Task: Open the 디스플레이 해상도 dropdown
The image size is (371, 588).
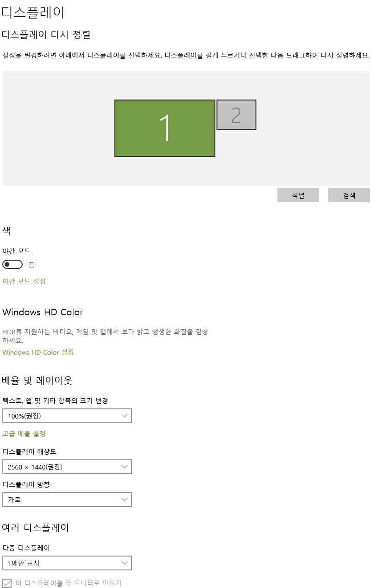Action: click(67, 467)
